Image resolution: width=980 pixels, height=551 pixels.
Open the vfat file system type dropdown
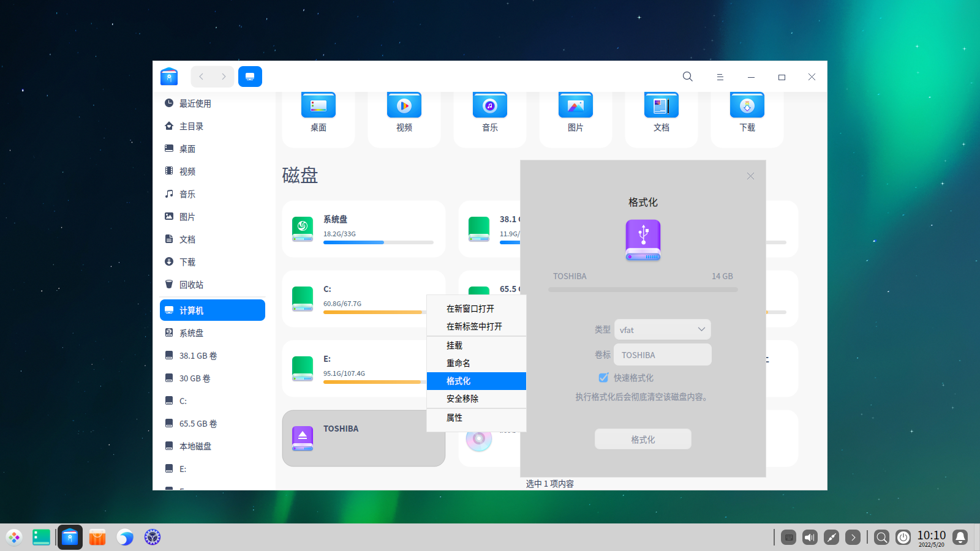click(x=662, y=329)
